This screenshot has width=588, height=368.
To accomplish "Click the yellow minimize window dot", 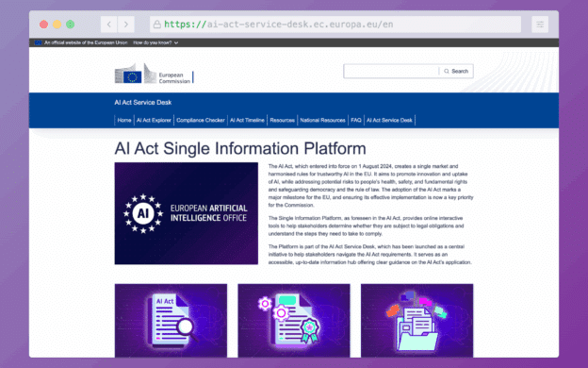I will pos(57,25).
